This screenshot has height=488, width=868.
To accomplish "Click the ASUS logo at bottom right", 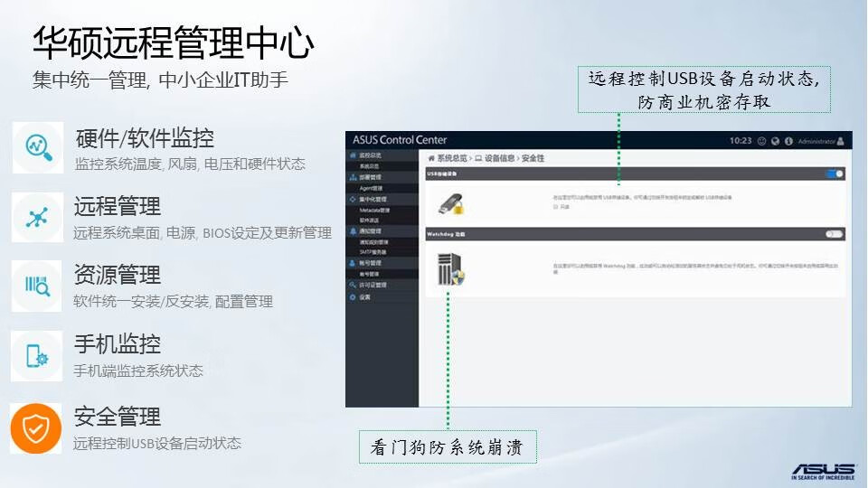I will click(x=823, y=472).
